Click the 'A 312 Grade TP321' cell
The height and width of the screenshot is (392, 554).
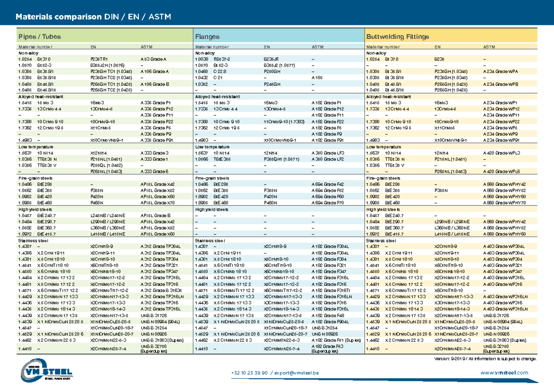click(x=159, y=265)
